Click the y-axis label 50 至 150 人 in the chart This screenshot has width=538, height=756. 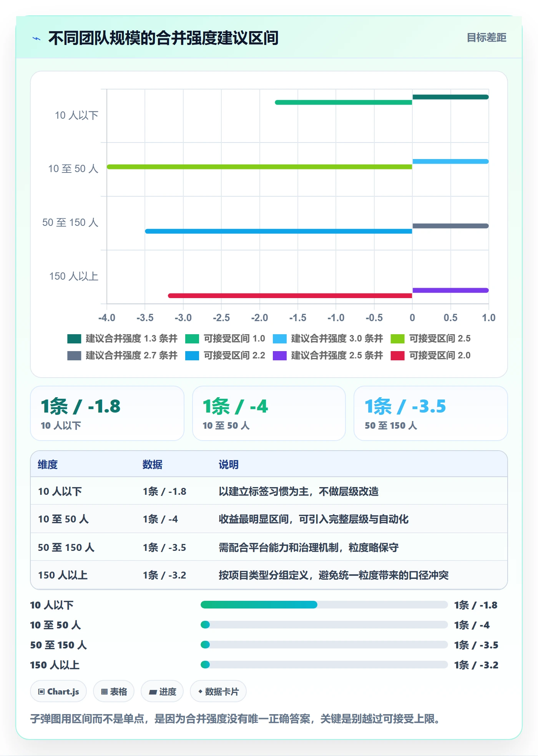coord(70,222)
